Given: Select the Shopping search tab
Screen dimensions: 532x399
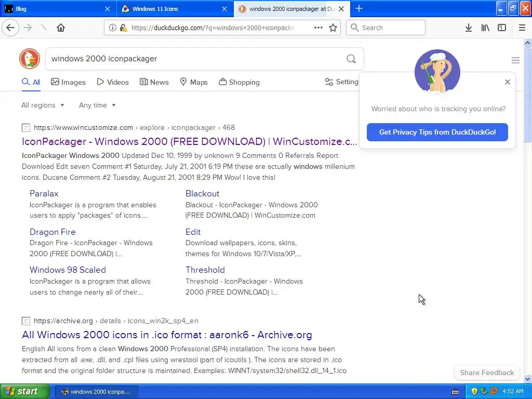Looking at the screenshot, I should (239, 82).
